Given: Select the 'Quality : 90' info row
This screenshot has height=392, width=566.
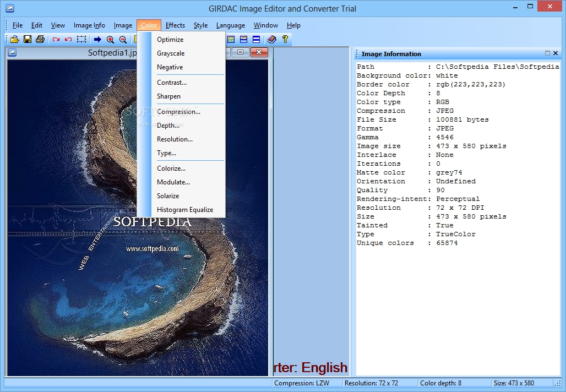Looking at the screenshot, I should (x=401, y=190).
